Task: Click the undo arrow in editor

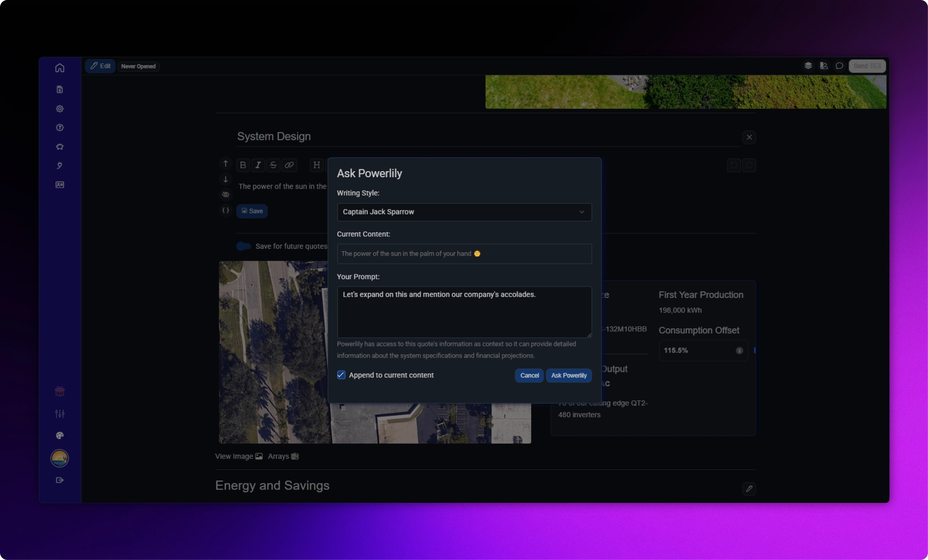Action: point(734,165)
